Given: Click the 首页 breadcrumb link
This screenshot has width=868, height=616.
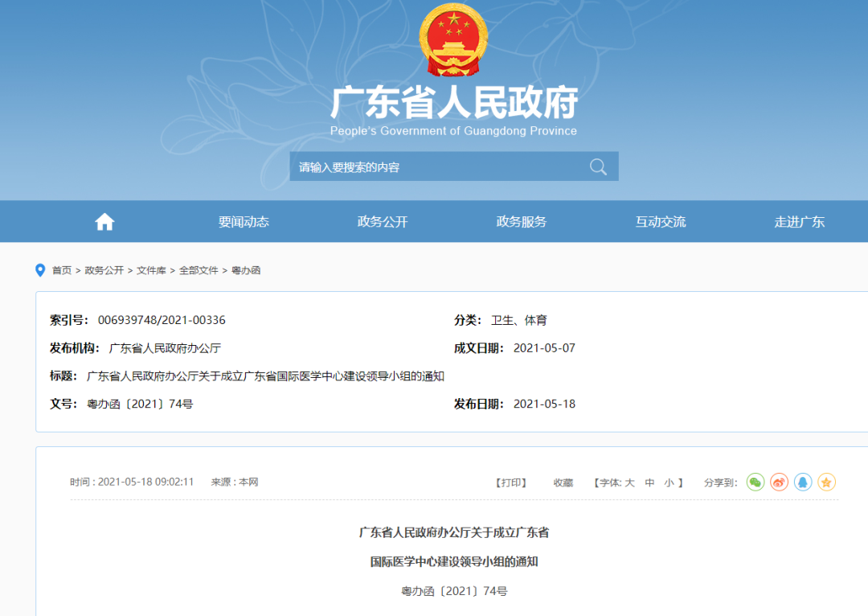Looking at the screenshot, I should click(62, 270).
